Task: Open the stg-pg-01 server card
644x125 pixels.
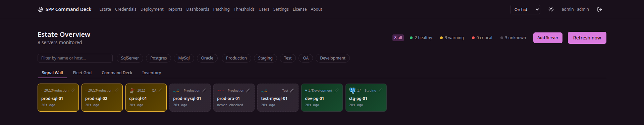Action: tap(366, 98)
